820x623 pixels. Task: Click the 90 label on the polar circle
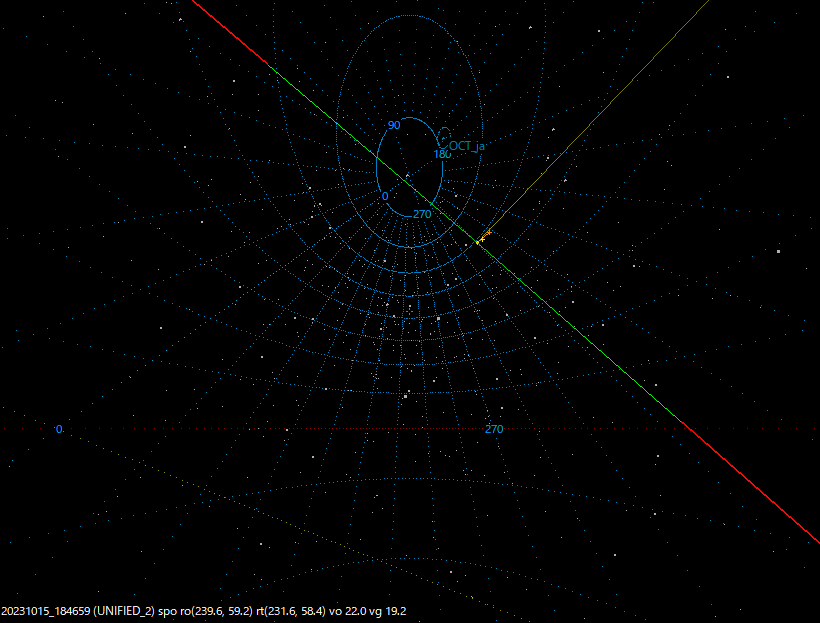394,125
